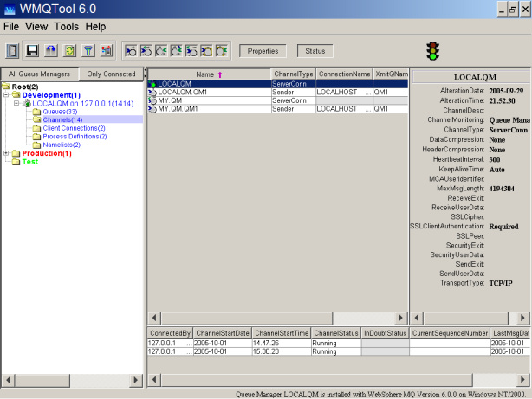Click the WMQTool application icon in title bar
This screenshot has width=532, height=399.
pyautogui.click(x=10, y=10)
